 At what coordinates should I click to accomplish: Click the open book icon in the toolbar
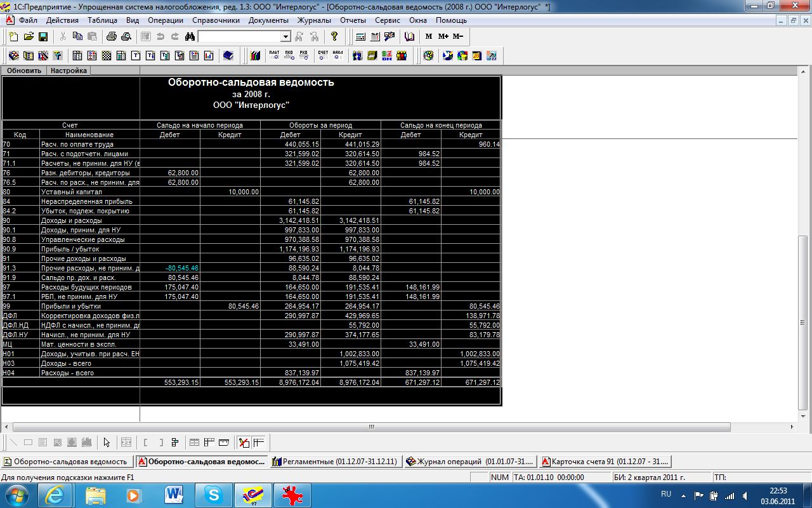pyautogui.click(x=409, y=37)
